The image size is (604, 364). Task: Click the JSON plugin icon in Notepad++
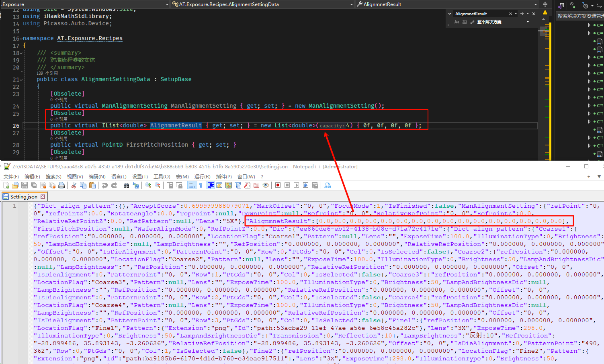pyautogui.click(x=328, y=185)
